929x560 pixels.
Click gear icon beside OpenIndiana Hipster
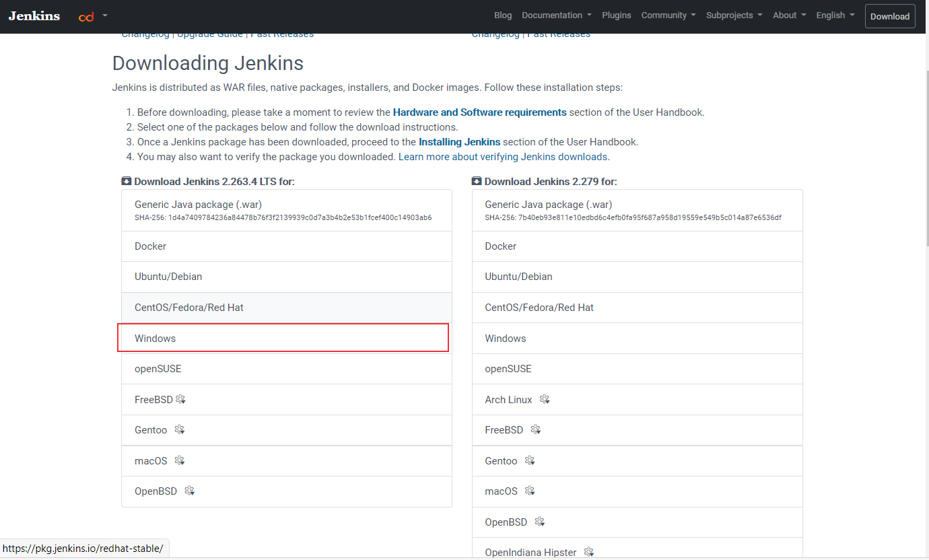589,552
